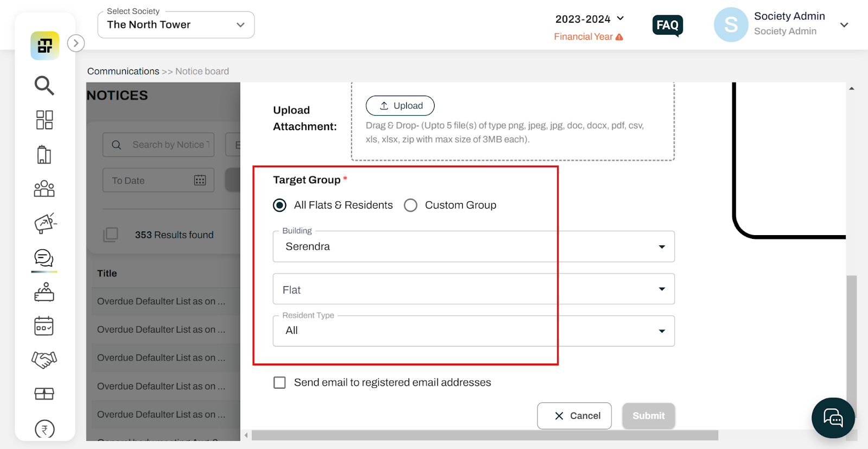Click the Submit button
The width and height of the screenshot is (868, 449).
(649, 416)
